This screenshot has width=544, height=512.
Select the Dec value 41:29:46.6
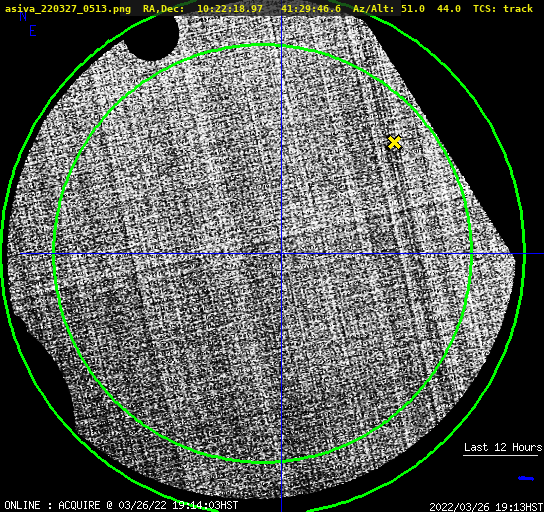(311, 9)
